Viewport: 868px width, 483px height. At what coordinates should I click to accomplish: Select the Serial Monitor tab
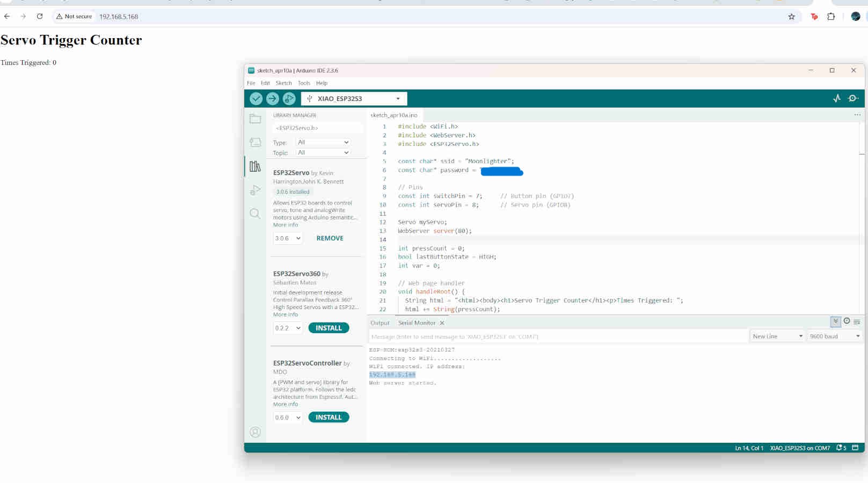point(417,323)
